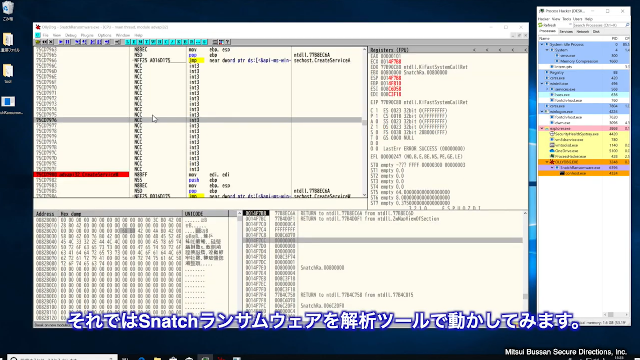The height and width of the screenshot is (360, 640).
Task: Click Registers (FPU) header in OllyDbg
Action: click(x=389, y=50)
